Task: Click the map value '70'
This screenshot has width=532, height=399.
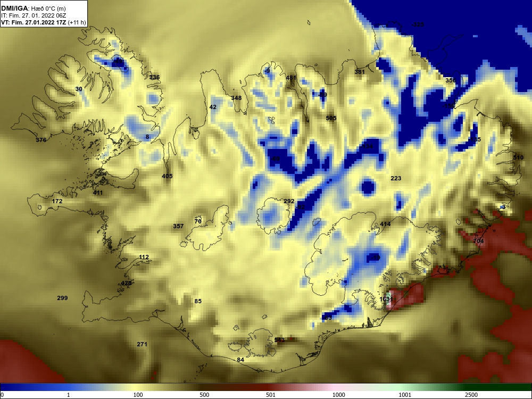Action: pos(198,221)
